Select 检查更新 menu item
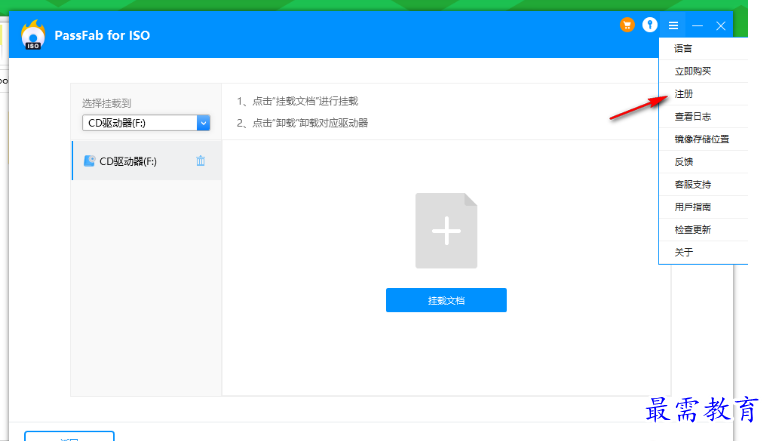 (703, 229)
